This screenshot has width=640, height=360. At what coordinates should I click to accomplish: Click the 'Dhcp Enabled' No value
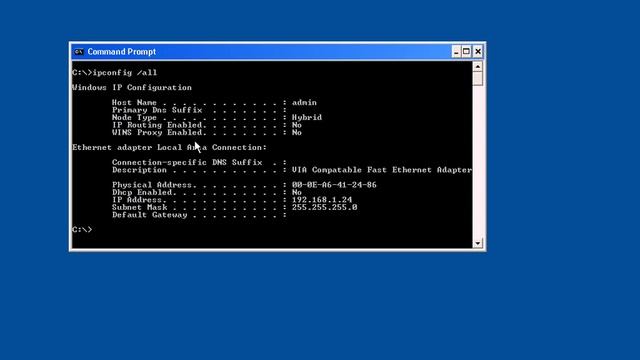coord(297,193)
